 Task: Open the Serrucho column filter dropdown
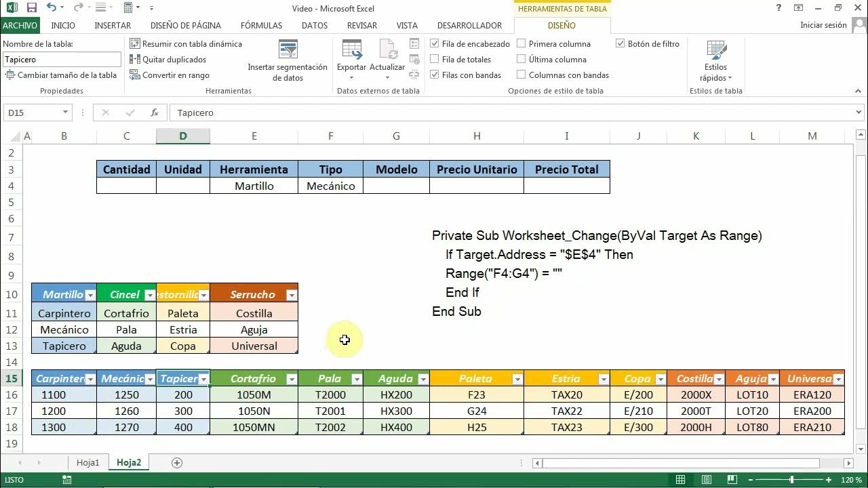click(x=291, y=295)
